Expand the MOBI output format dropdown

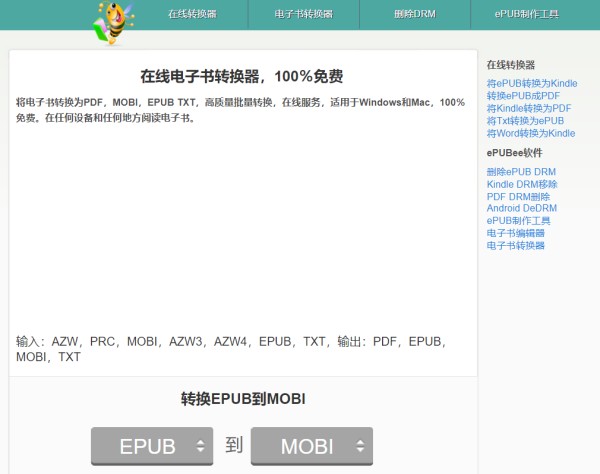click(x=312, y=446)
